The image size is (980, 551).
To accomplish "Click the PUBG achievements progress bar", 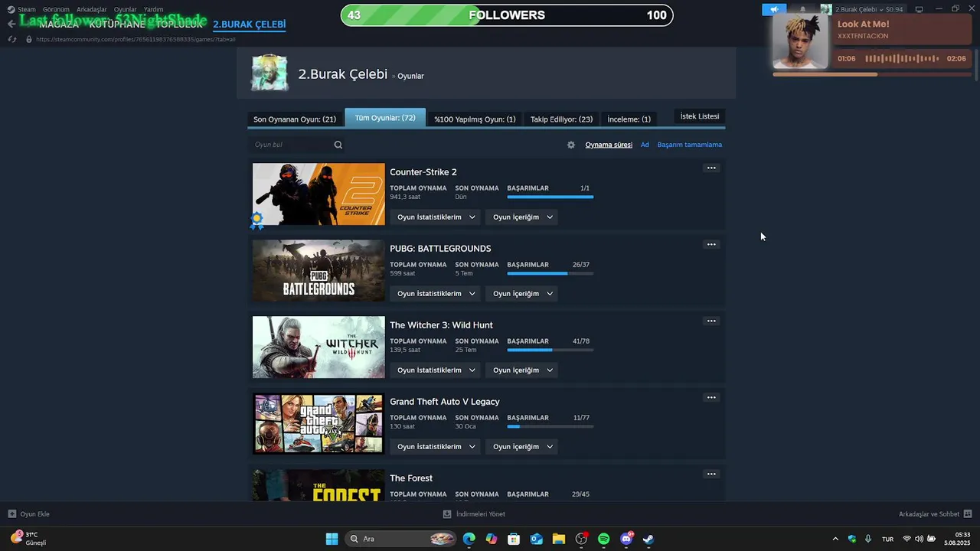I will coord(550,274).
